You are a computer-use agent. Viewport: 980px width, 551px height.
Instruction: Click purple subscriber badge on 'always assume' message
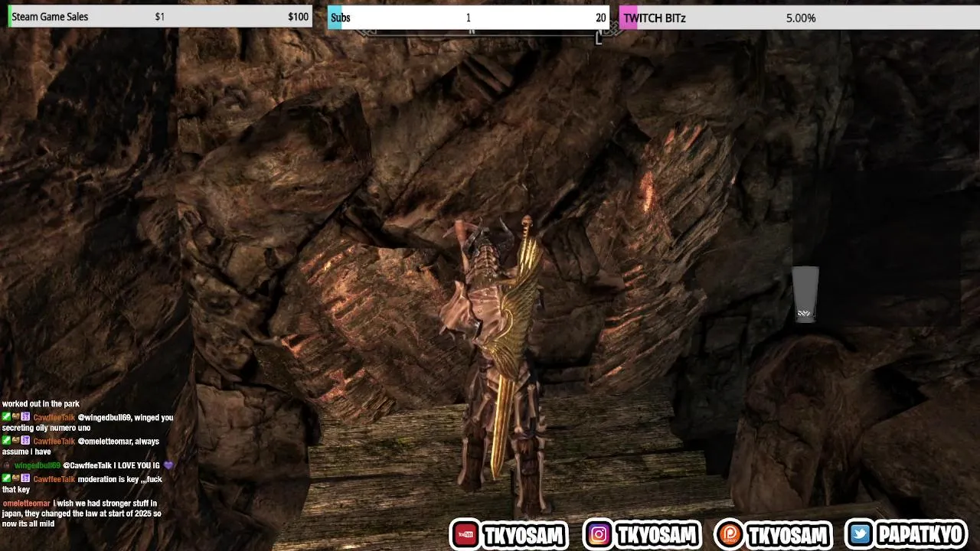pos(25,441)
